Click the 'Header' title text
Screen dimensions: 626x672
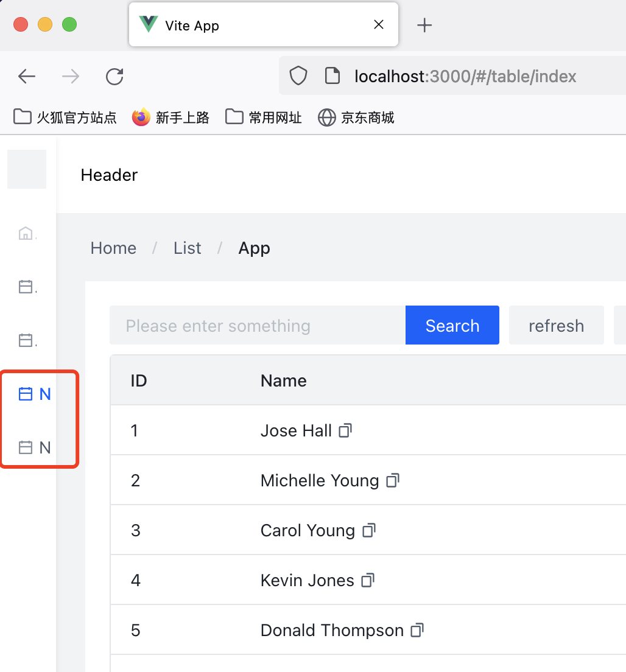109,175
